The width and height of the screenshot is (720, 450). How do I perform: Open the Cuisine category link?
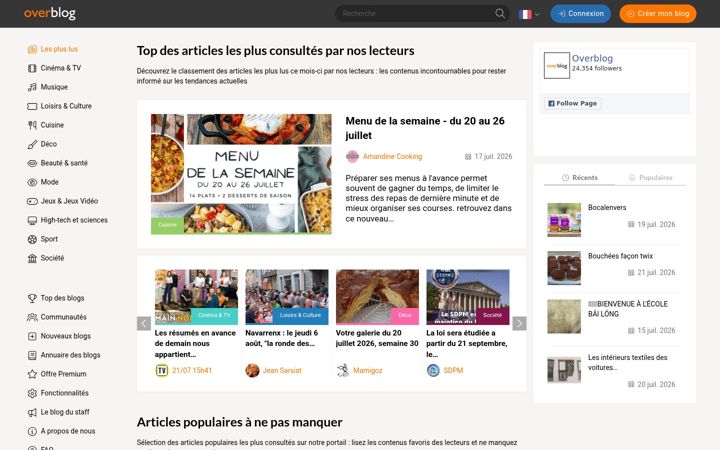52,125
